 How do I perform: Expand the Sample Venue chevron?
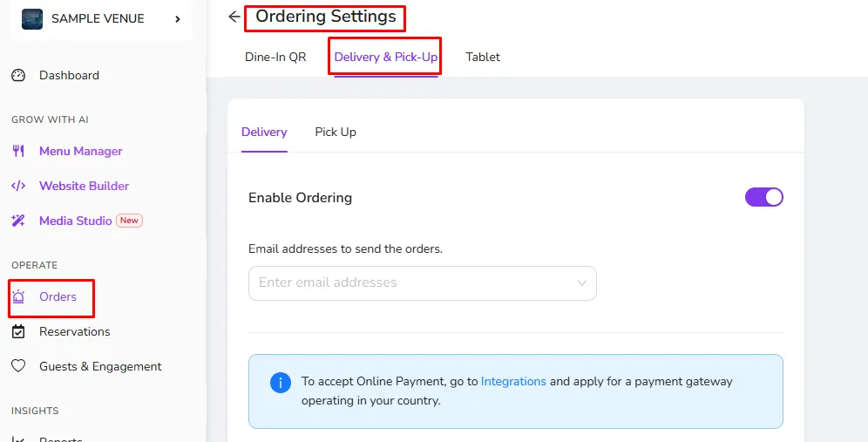tap(178, 19)
